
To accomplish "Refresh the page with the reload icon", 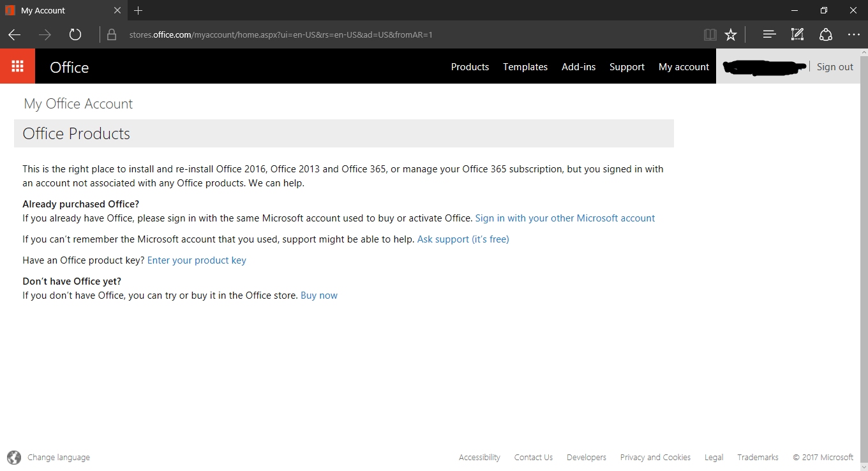I will (x=75, y=34).
